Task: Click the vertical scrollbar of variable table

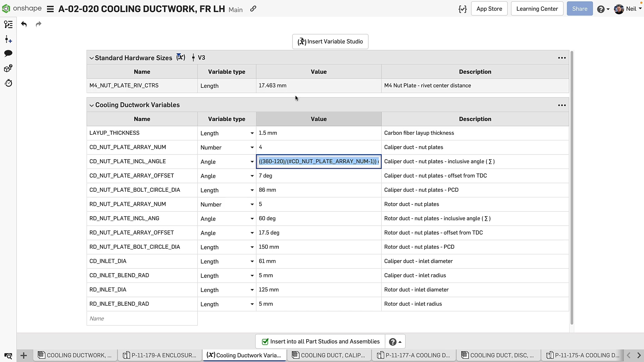Action: point(572,188)
